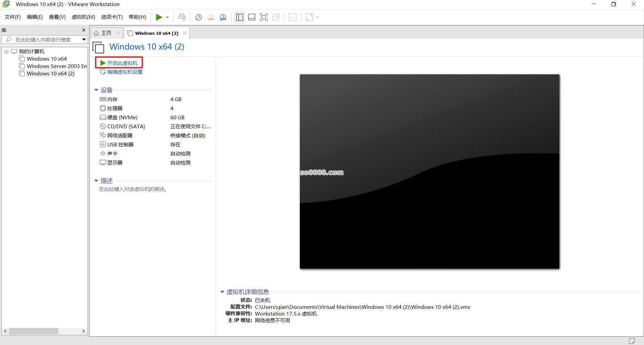Screen dimensions: 644x345
Task: Click the memory device icon
Action: coord(103,99)
